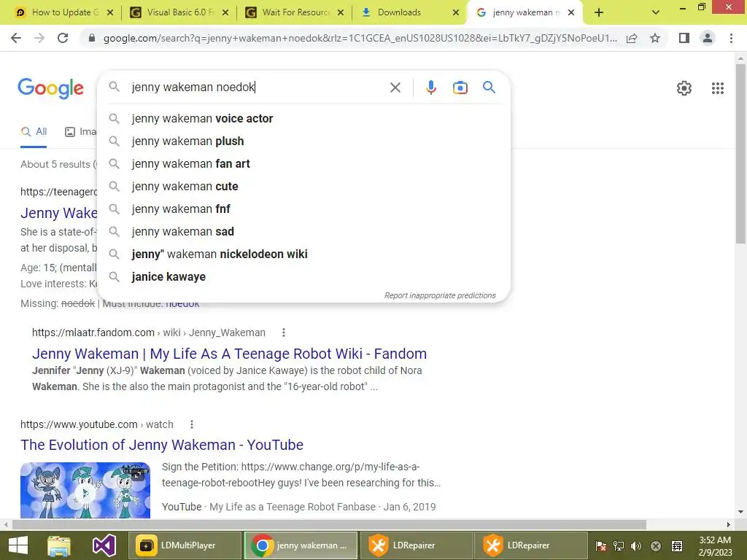
Task: View site information via lock icon
Action: (x=92, y=38)
